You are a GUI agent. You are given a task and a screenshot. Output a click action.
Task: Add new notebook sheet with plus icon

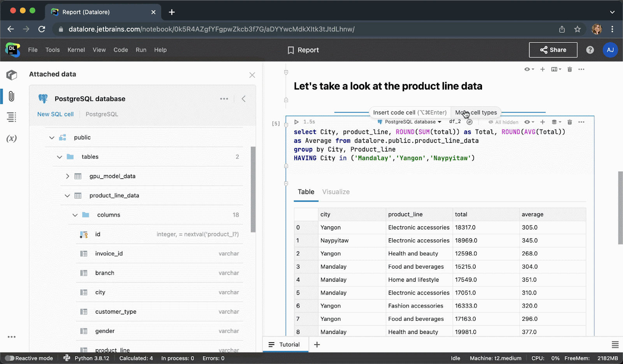tap(317, 345)
